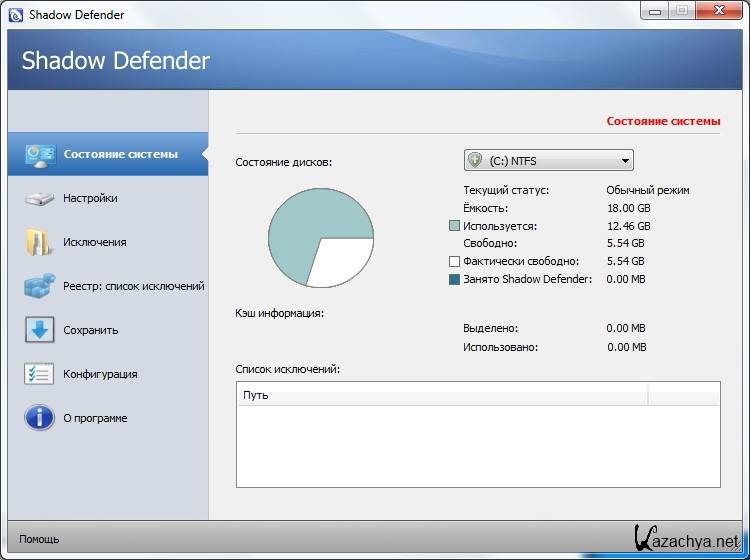Click the Помощь link in status bar
Viewport: 750px width, 560px height.
click(39, 539)
